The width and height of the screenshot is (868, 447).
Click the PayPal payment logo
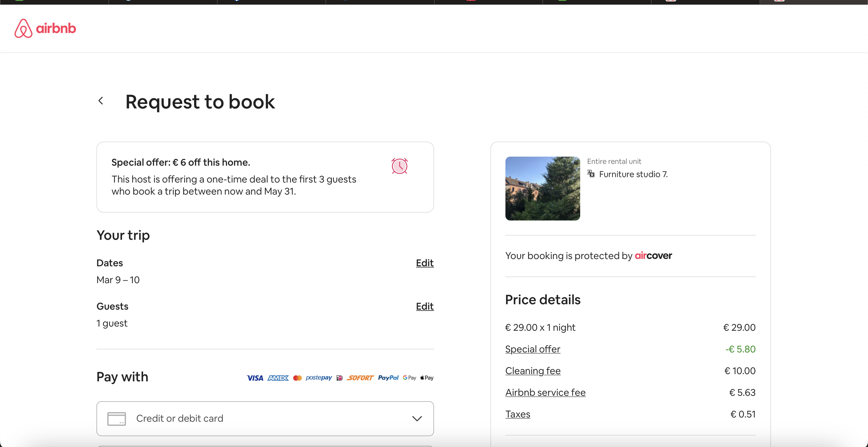click(x=388, y=378)
